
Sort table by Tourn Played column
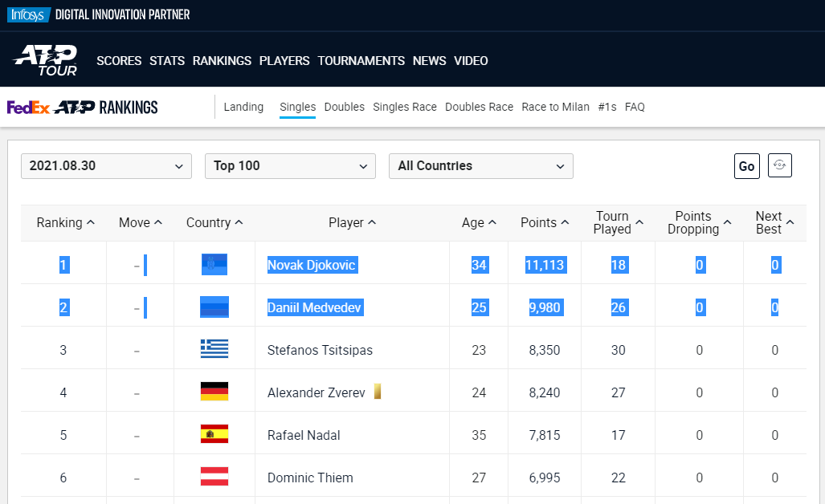click(x=619, y=223)
